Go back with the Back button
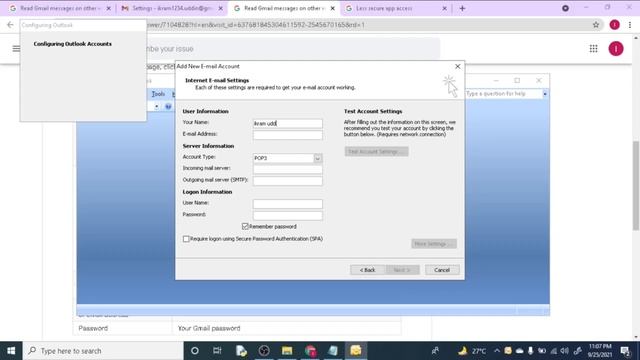The image size is (640, 360). point(367,270)
